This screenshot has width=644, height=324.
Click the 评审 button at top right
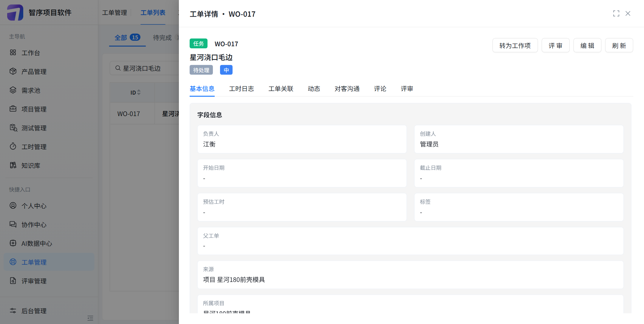click(x=555, y=45)
